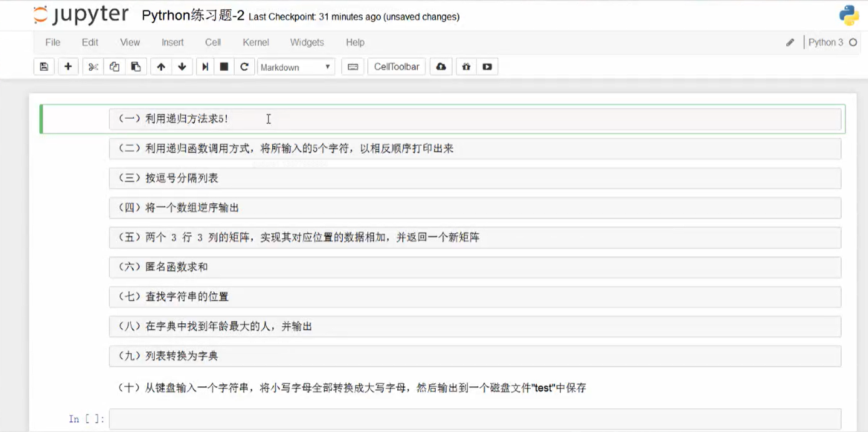Image resolution: width=868 pixels, height=432 pixels.
Task: Select cell (五)两个3行3列的矩阵
Action: pyautogui.click(x=475, y=238)
